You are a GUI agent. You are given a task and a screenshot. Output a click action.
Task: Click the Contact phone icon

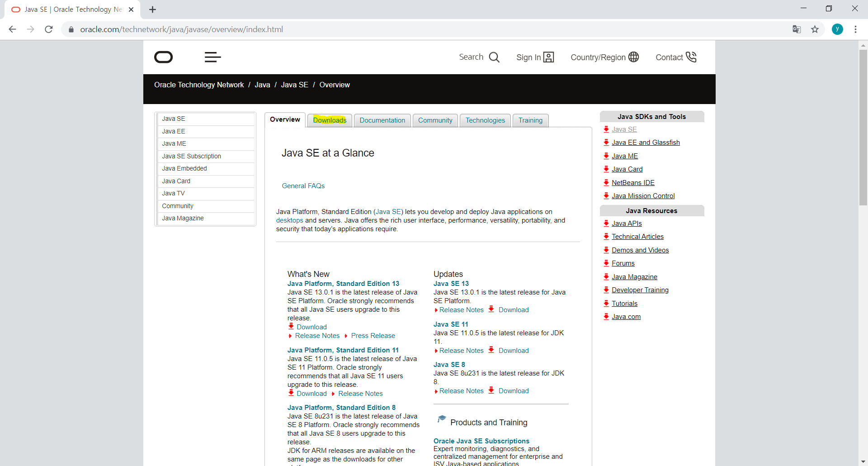pos(691,57)
